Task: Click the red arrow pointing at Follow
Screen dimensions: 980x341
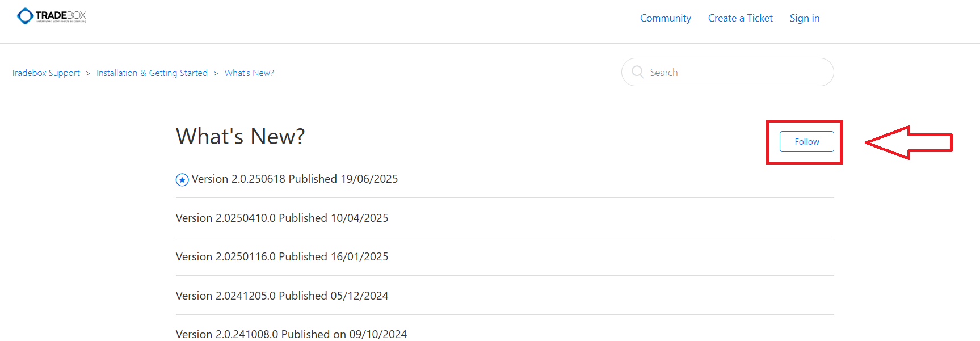Action: pos(908,142)
